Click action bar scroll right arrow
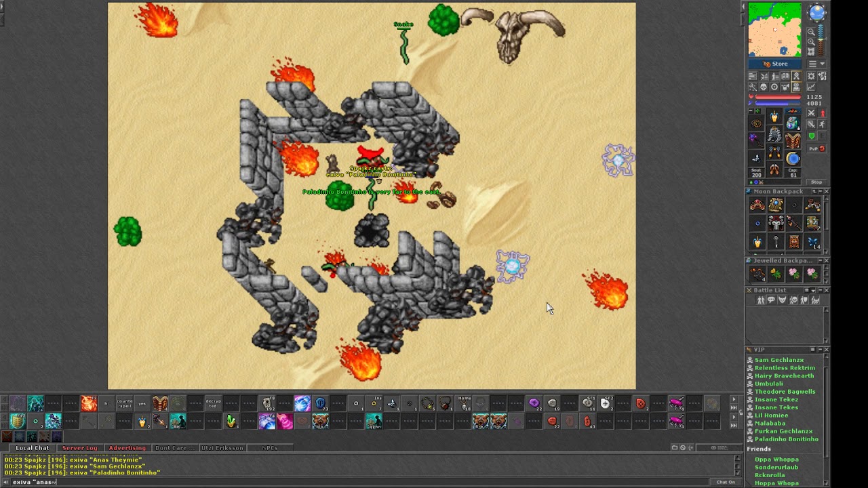 (x=734, y=399)
